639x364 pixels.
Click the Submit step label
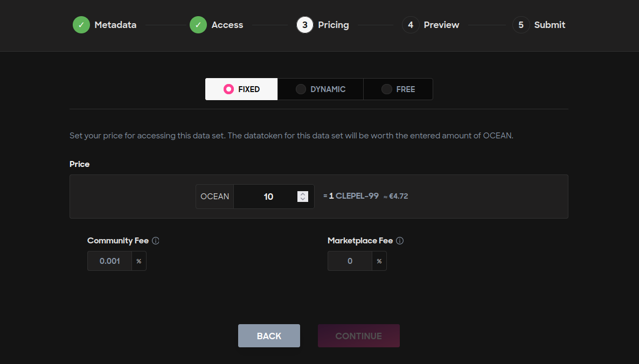pyautogui.click(x=550, y=25)
